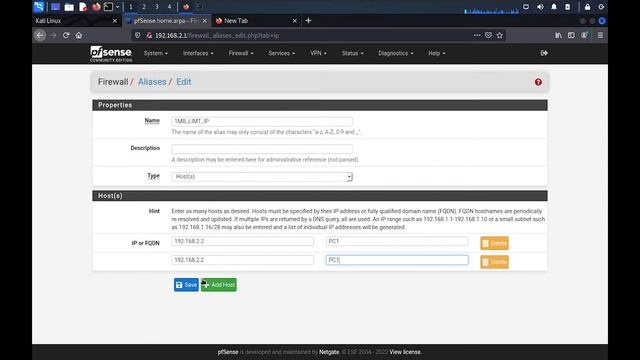Click the first PC1 description field

(x=397, y=241)
